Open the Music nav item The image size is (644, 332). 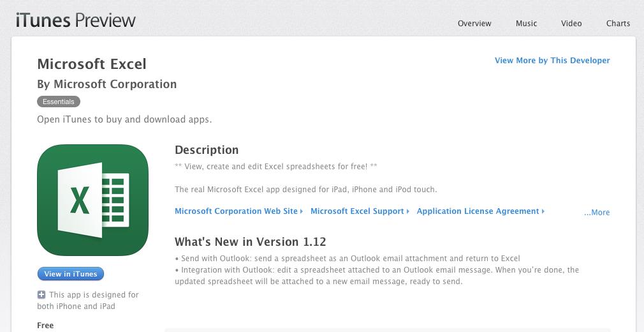click(526, 24)
